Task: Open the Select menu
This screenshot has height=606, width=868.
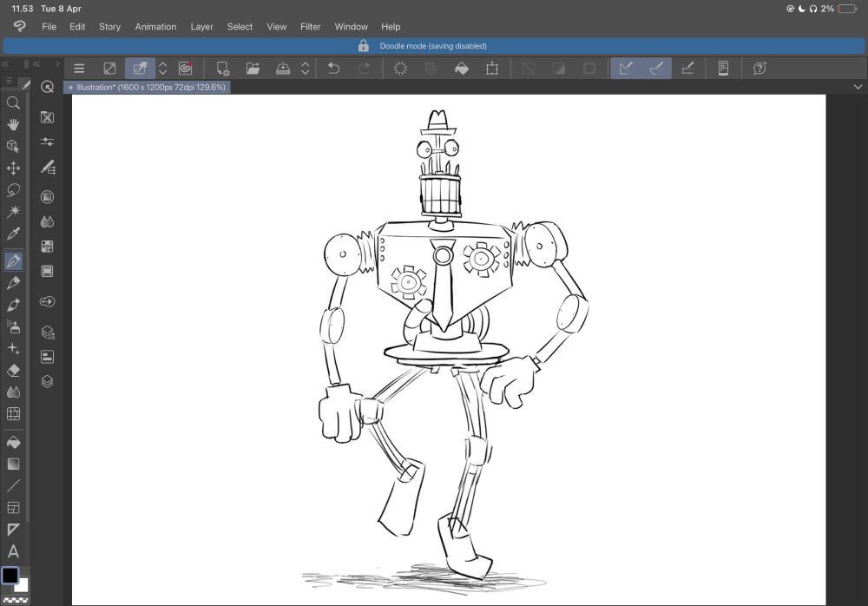Action: click(x=240, y=27)
